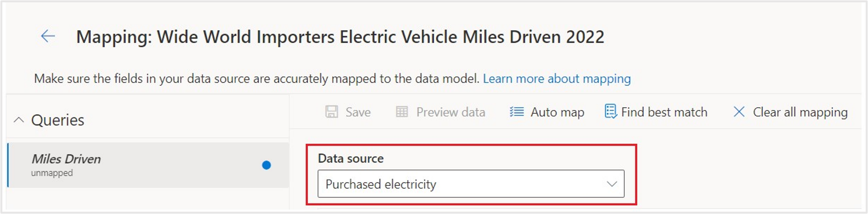The height and width of the screenshot is (214, 868).
Task: Click the Auto map list icon
Action: coord(517,112)
